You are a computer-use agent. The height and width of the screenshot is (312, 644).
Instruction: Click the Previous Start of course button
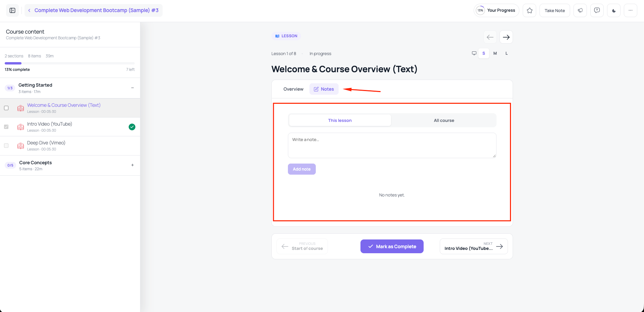coord(302,247)
